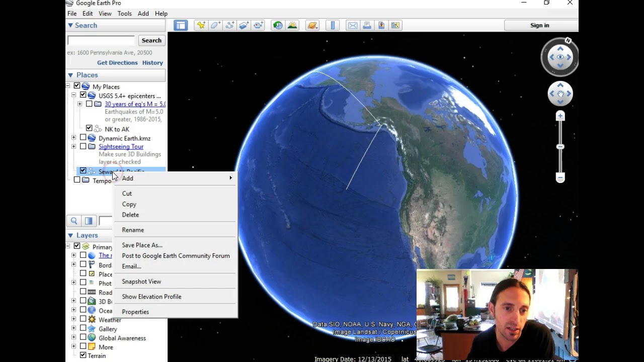Open the Tools menu
644x362 pixels.
pos(124,14)
